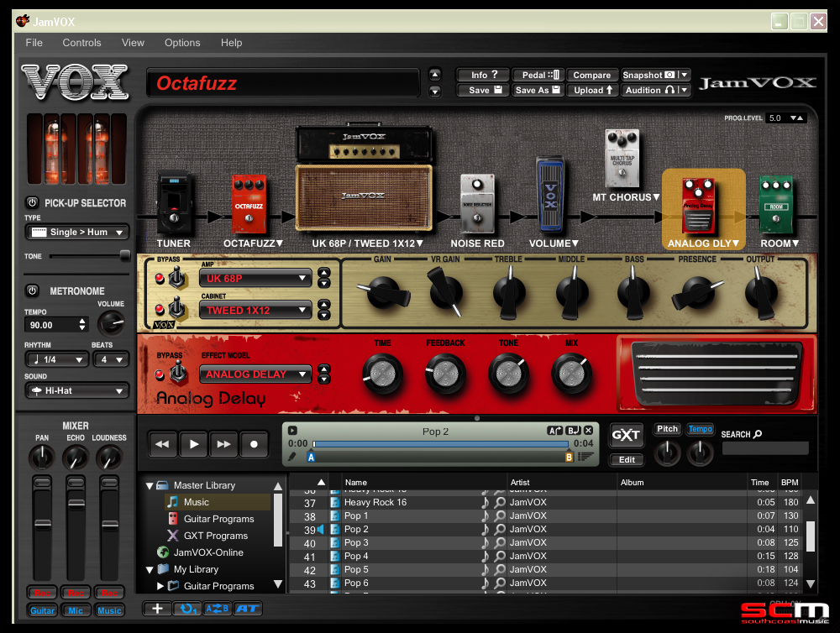The height and width of the screenshot is (633, 840).
Task: Flip the Amp bypass toggle switch
Action: [176, 277]
